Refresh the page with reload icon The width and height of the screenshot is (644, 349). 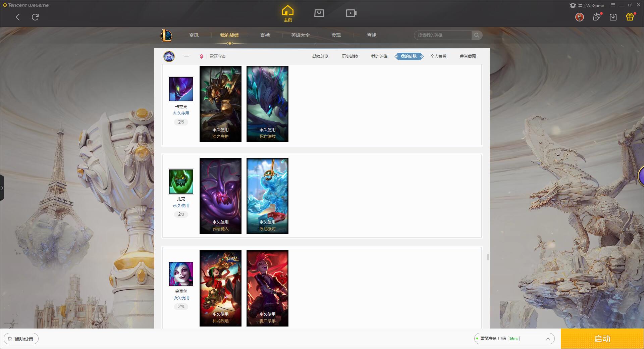point(35,17)
